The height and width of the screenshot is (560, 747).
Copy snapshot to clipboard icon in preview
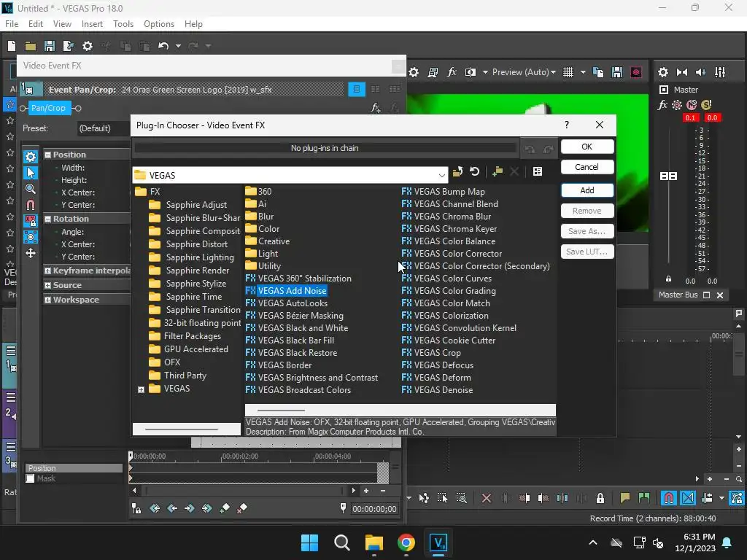pos(598,72)
